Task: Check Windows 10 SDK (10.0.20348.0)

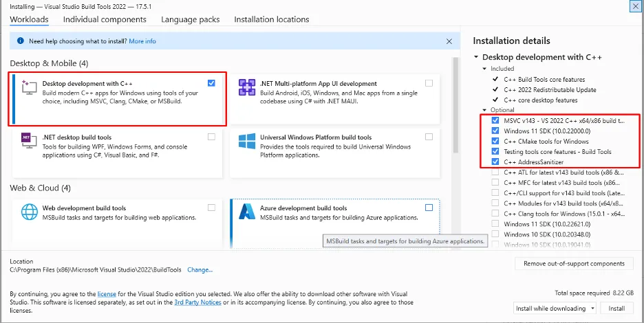Action: [x=495, y=234]
